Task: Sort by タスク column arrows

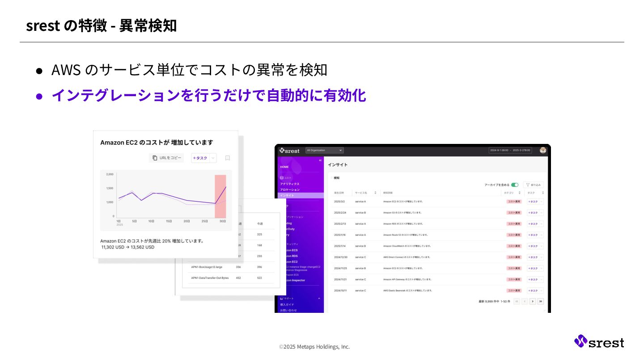Action: pos(543,193)
